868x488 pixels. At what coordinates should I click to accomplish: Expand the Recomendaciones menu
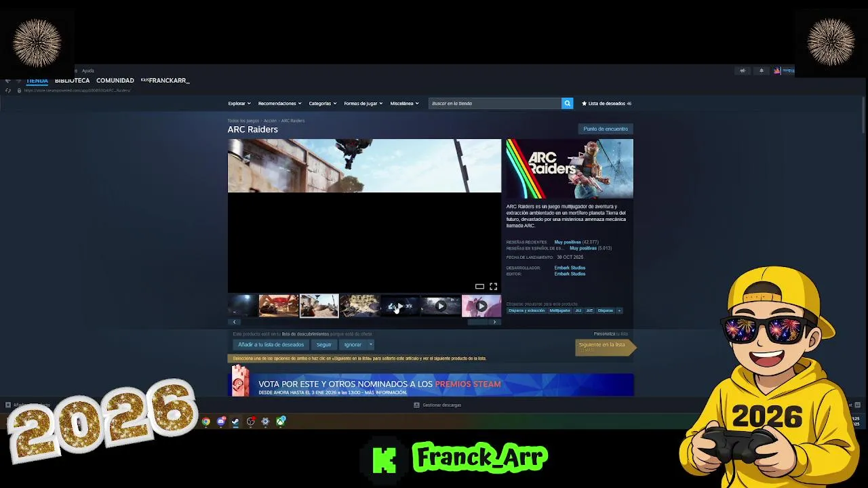point(279,103)
